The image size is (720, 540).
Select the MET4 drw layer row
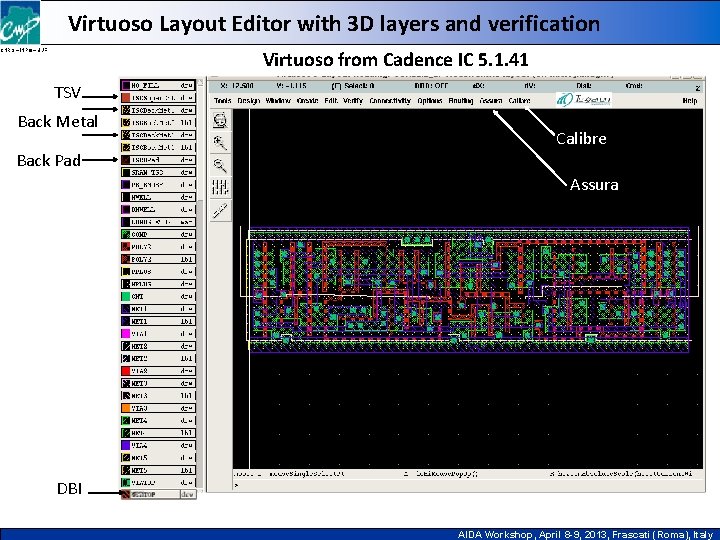tap(158, 421)
